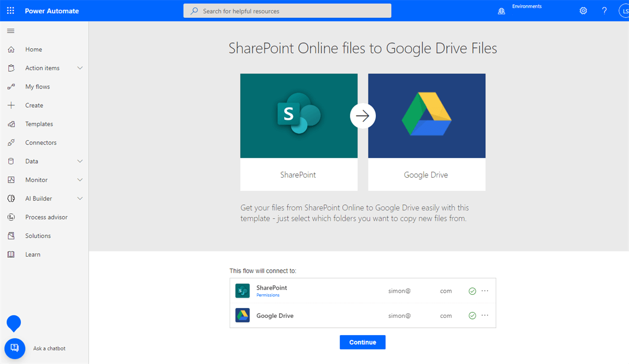Open the Help question mark icon
Viewport: 629px width, 364px height.
[604, 10]
